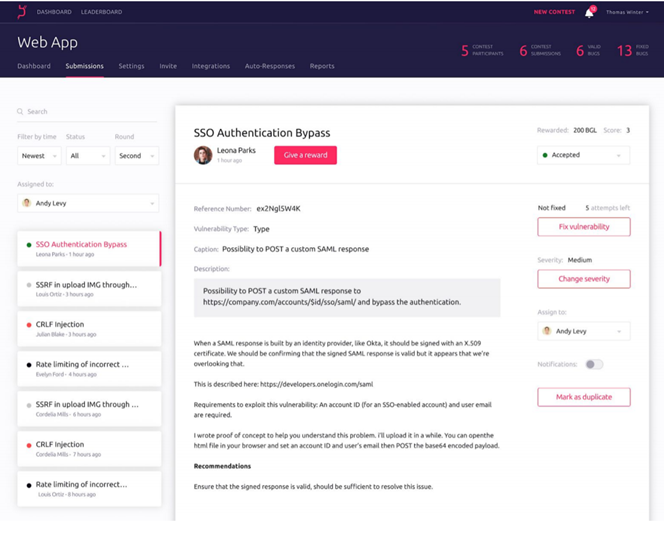
Task: Click the 5 attempts left text
Action: point(608,208)
